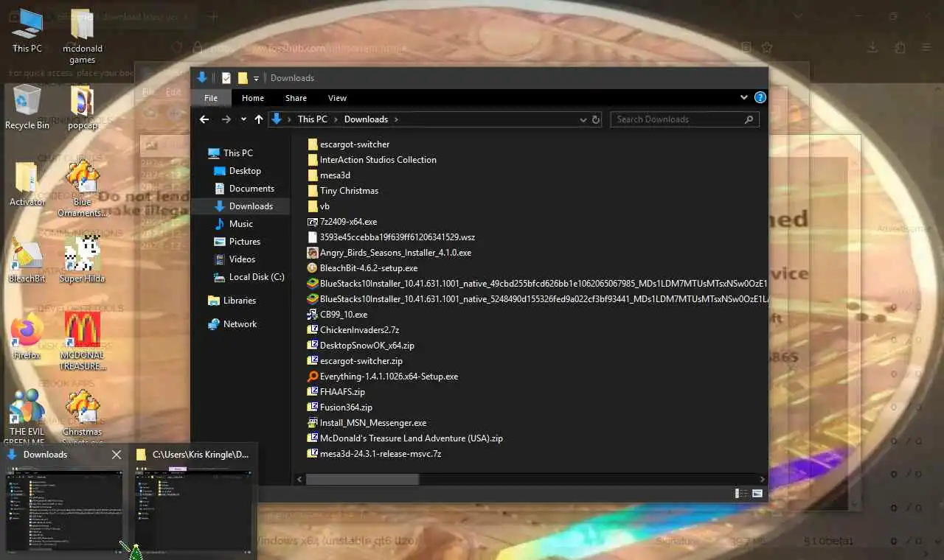Viewport: 944px width, 560px height.
Task: Click the Properties quick access toolbar icon
Action: (x=226, y=78)
